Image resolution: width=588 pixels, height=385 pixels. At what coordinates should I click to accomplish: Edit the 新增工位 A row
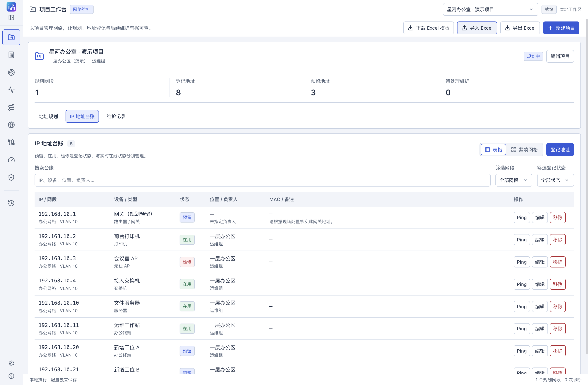coord(540,351)
